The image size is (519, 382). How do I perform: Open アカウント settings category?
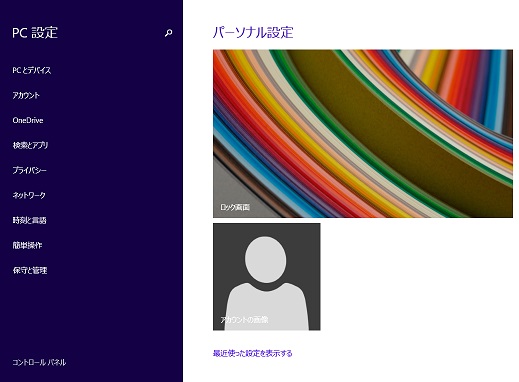pos(26,95)
